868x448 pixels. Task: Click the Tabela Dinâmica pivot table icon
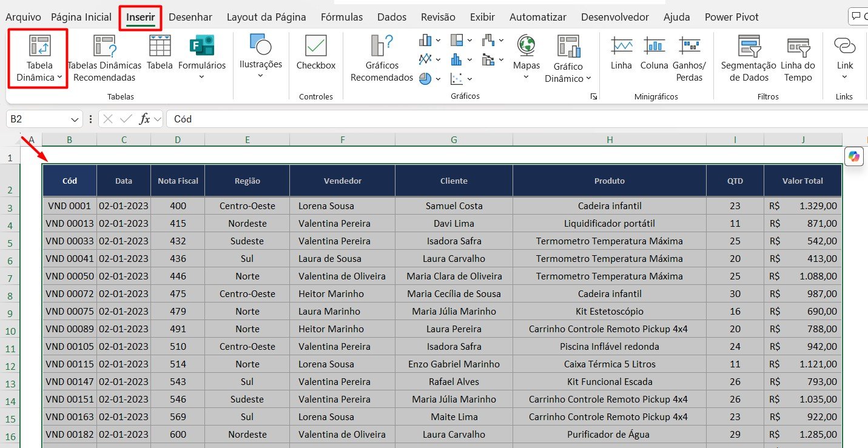click(40, 46)
